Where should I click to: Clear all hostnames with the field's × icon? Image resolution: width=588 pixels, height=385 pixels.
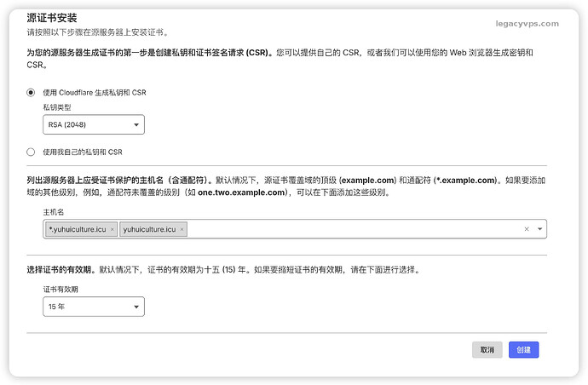[x=527, y=229]
